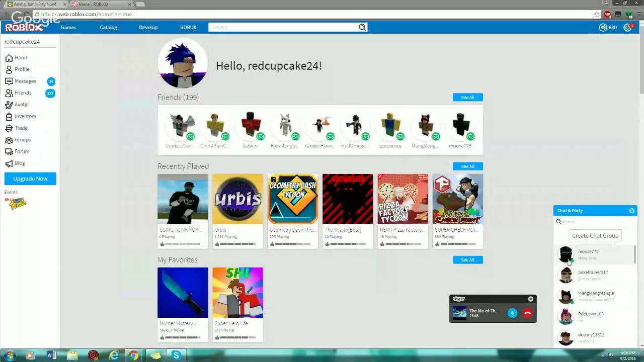Image resolution: width=644 pixels, height=362 pixels.
Task: Open the Trade sidebar icon
Action: (x=9, y=128)
